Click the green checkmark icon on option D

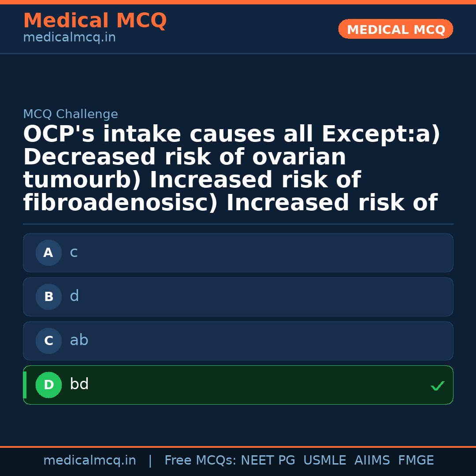point(438,386)
